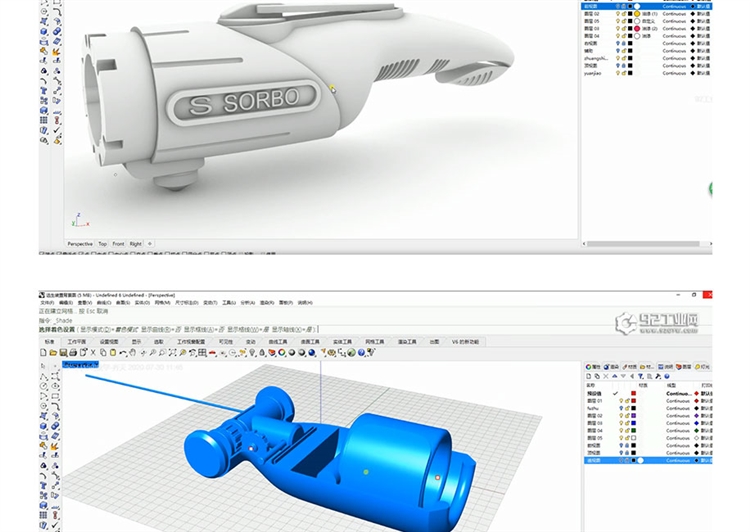The width and height of the screenshot is (750, 532).
Task: Toggle 图层 04 lightbulb in lower layer panel
Action: click(621, 431)
